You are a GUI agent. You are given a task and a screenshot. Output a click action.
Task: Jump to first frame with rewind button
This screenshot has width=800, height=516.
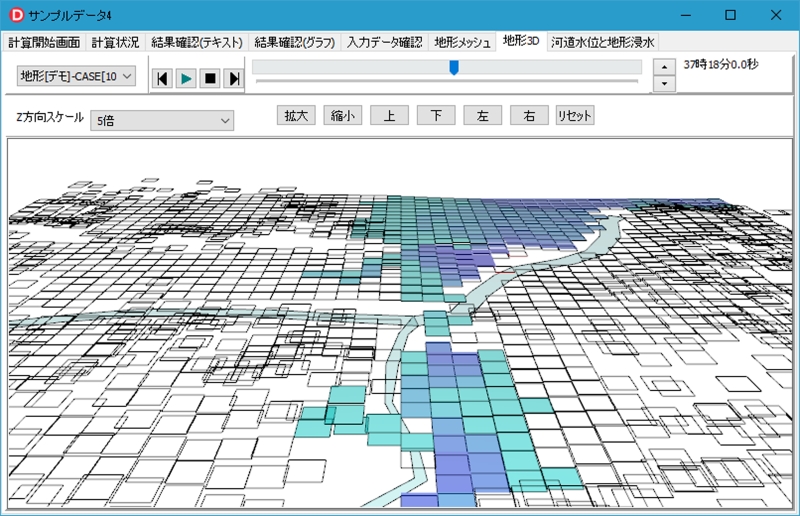pyautogui.click(x=163, y=78)
